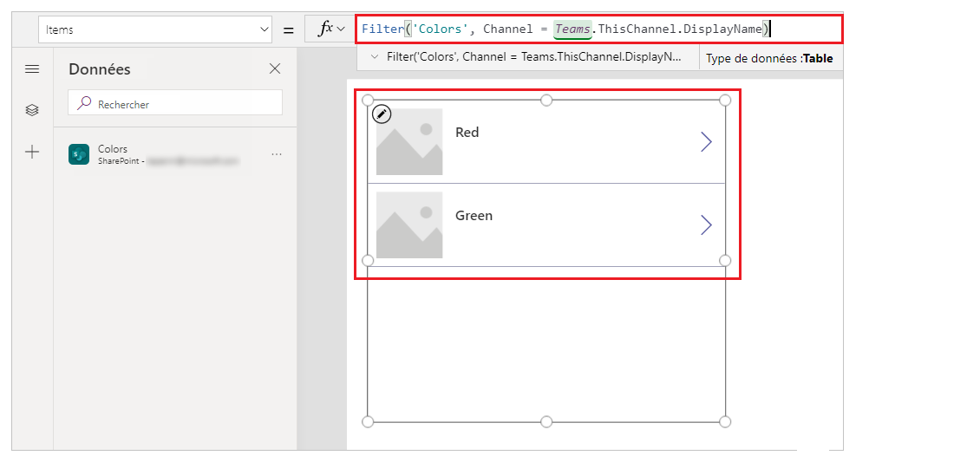The image size is (980, 462).
Task: Expand the formula result chevron
Action: [x=375, y=57]
